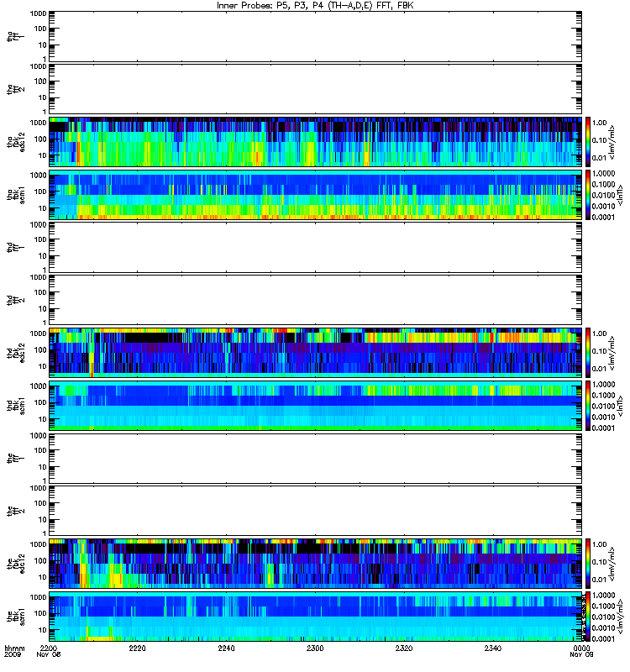Click '100' tick on thd fff 2 axis

tap(40, 292)
